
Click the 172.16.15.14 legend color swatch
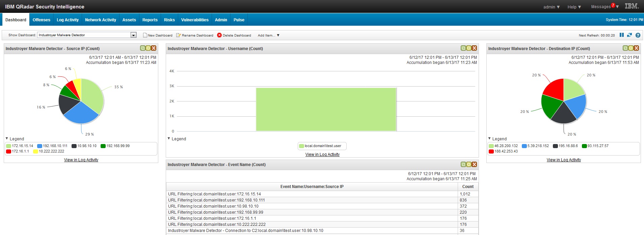tap(9, 146)
